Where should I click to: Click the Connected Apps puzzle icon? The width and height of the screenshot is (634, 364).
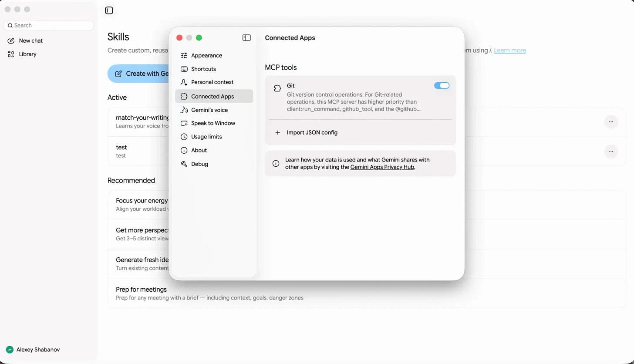(x=184, y=96)
